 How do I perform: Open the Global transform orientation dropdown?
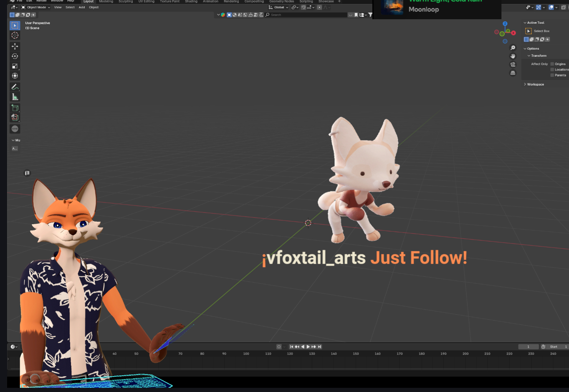click(279, 8)
